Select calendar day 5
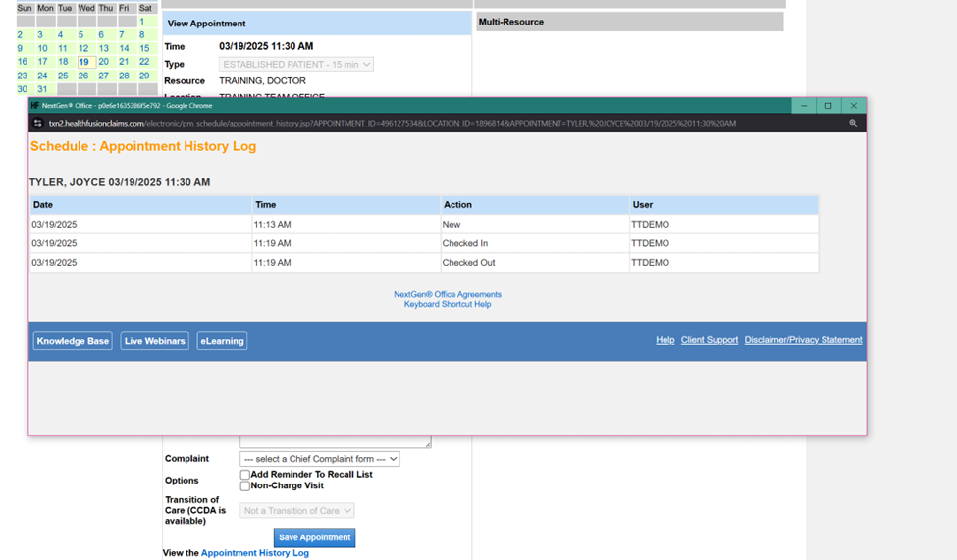The image size is (957, 560). click(x=80, y=34)
